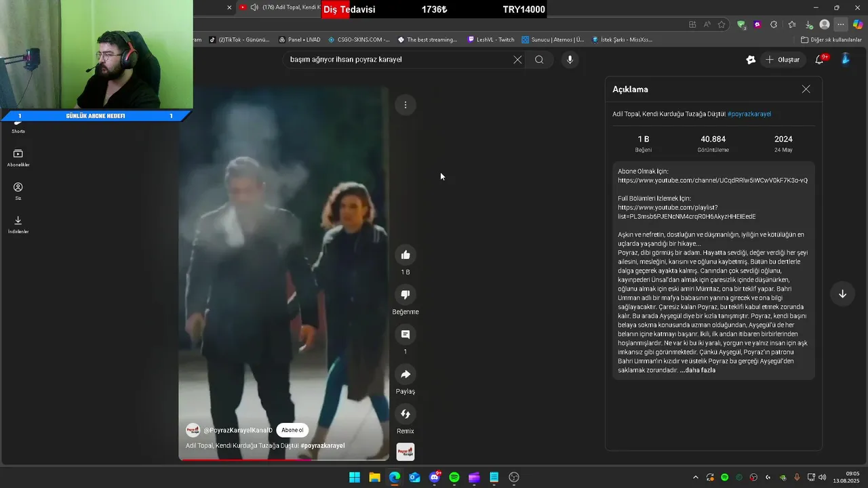
Task: Subscribe with the Abone ol button
Action: [292, 430]
